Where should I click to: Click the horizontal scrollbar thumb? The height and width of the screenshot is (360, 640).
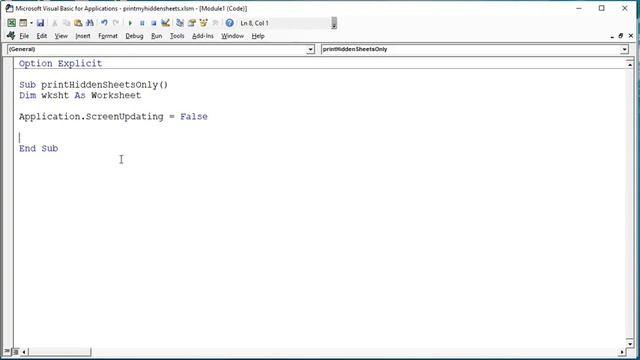(x=60, y=351)
